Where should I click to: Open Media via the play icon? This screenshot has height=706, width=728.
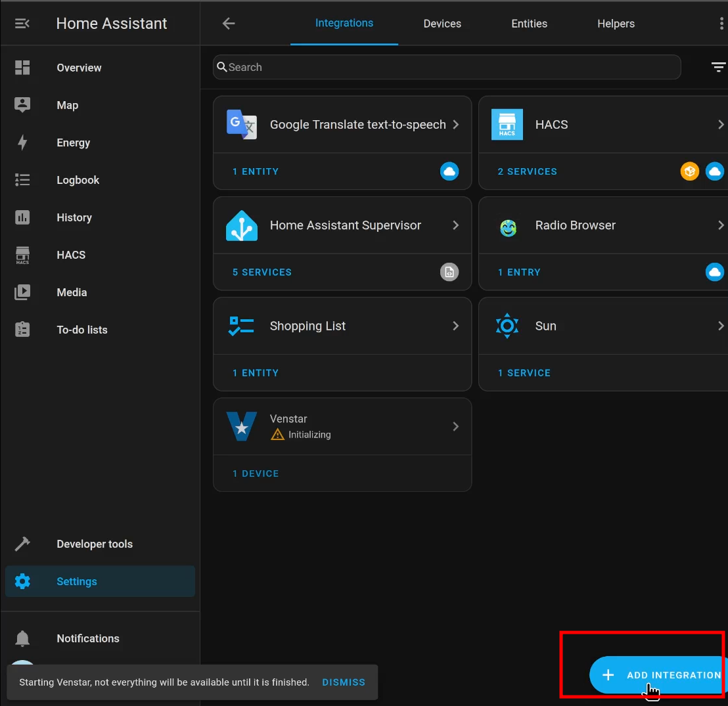(x=22, y=292)
